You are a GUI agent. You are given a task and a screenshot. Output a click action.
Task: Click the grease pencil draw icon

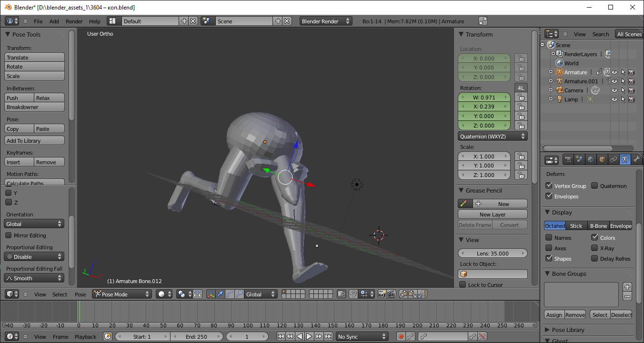tap(463, 204)
